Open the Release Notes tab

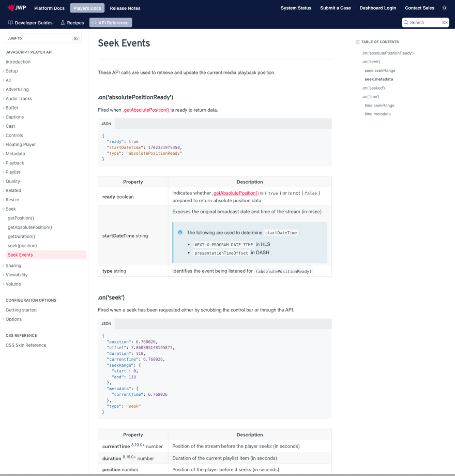(125, 8)
